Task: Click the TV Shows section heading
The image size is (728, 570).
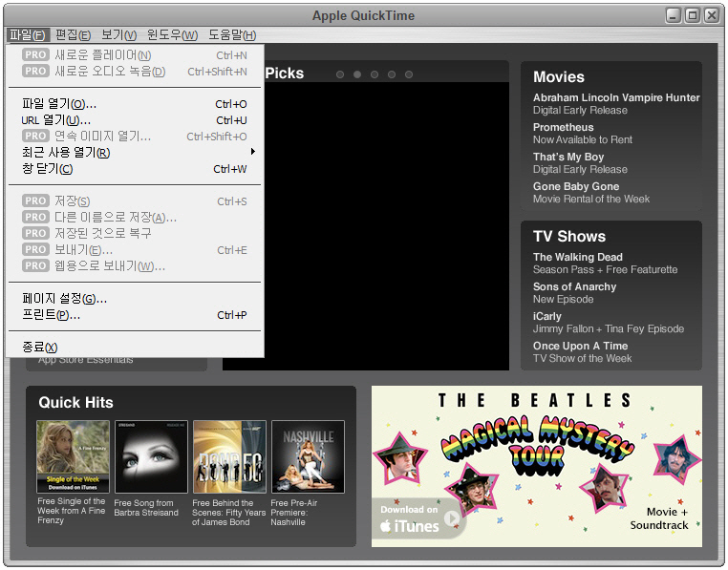Action: tap(569, 236)
